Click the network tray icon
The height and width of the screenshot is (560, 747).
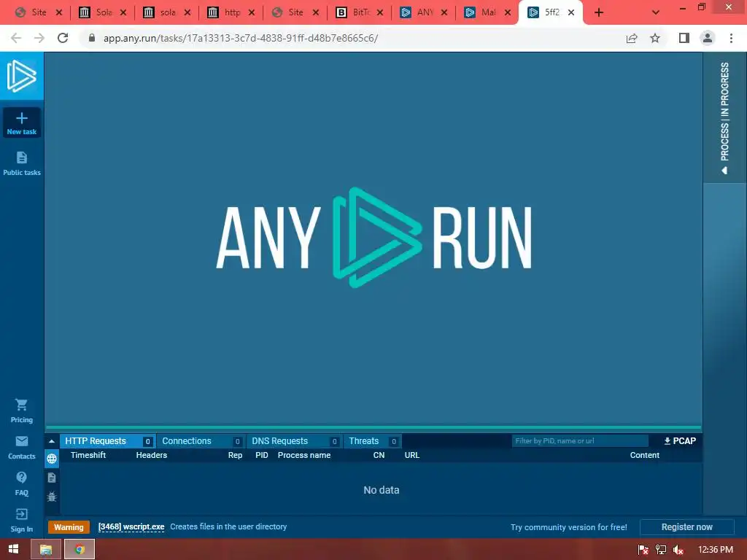[x=661, y=550]
